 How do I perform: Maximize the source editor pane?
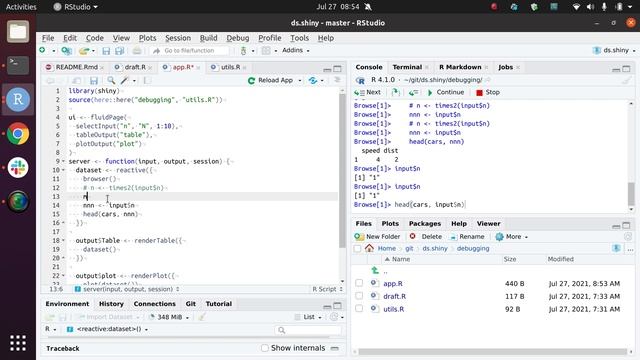(337, 69)
